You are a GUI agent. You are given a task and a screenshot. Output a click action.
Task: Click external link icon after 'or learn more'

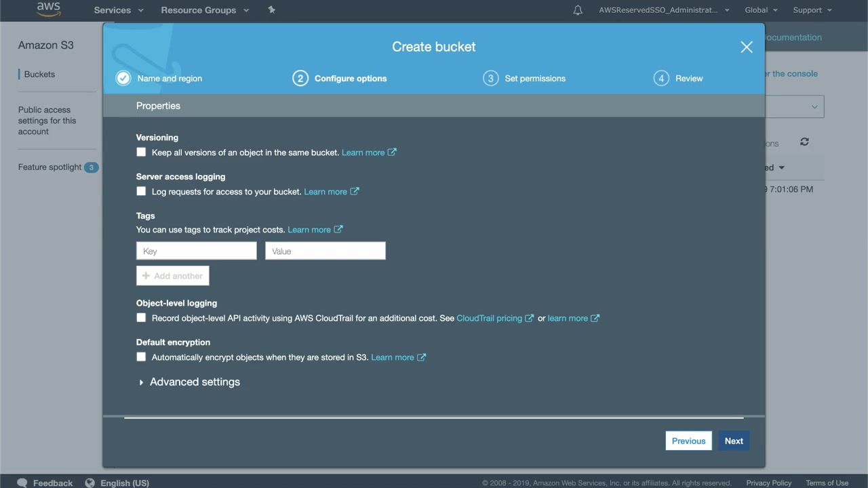pos(595,318)
